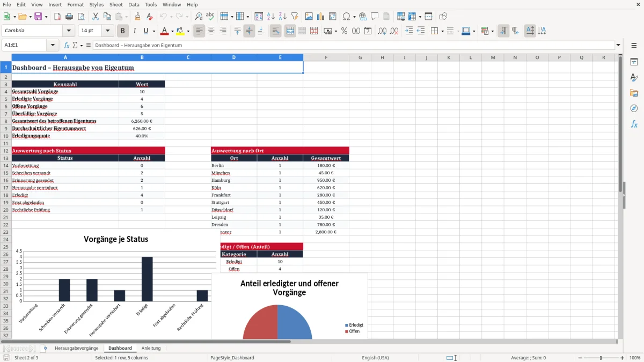This screenshot has height=362, width=644.
Task: Toggle Align Right button
Action: (x=223, y=31)
